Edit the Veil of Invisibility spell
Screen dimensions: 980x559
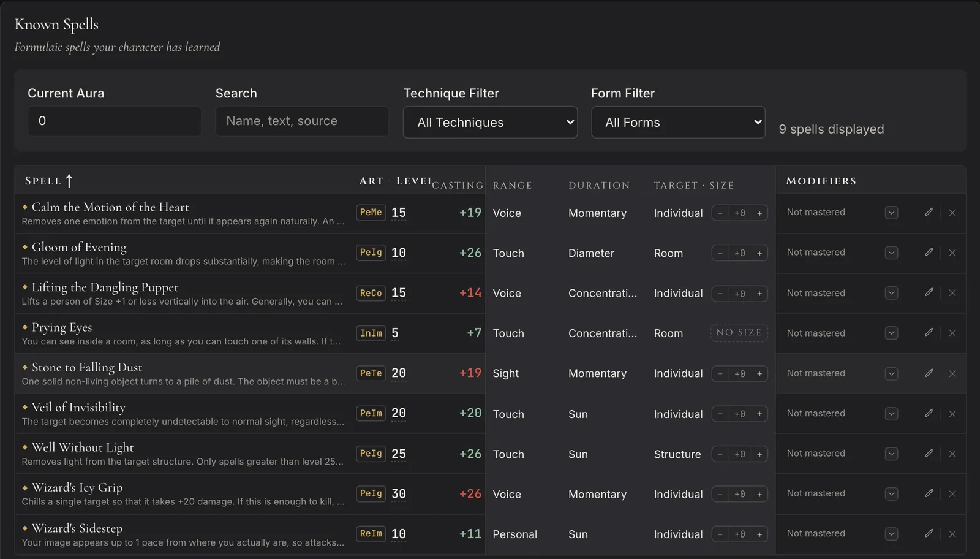(x=929, y=413)
